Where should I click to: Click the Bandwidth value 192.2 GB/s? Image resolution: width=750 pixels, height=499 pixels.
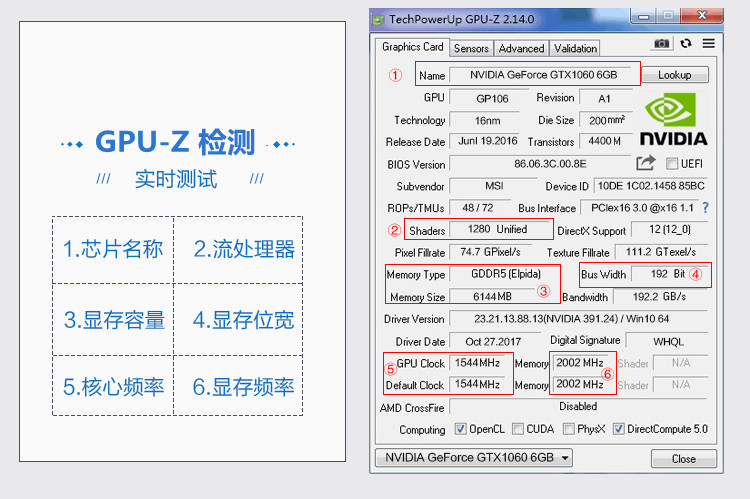coord(661,297)
